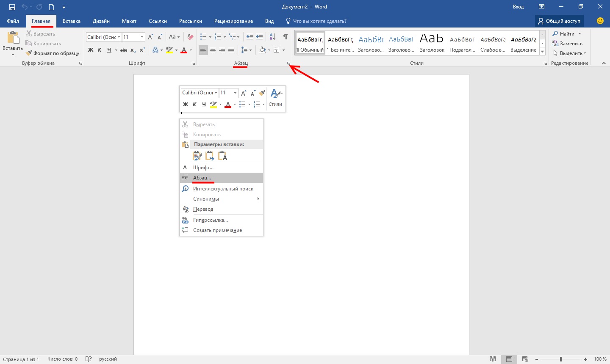Viewport: 610px width, 364px height.
Task: Click the Undo arrow in the title bar
Action: pos(25,7)
